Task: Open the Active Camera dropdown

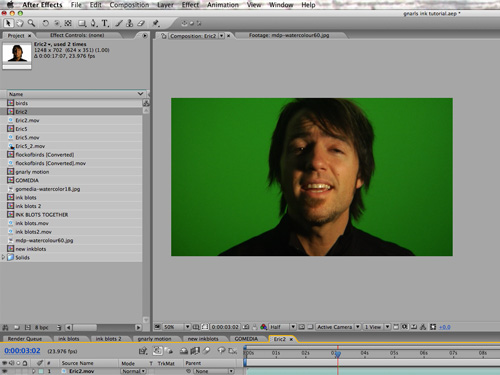Action: pyautogui.click(x=338, y=327)
